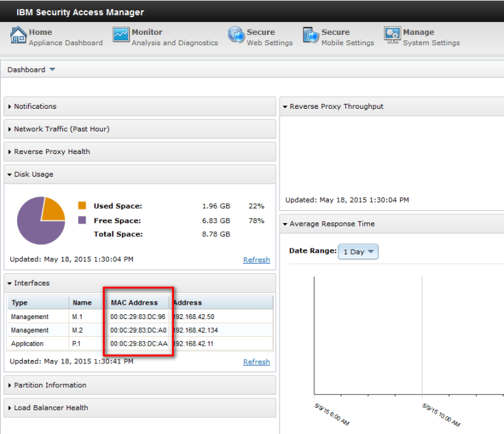This screenshot has height=434, width=504.
Task: Expand the Reverse Proxy Health panel
Action: 51,152
